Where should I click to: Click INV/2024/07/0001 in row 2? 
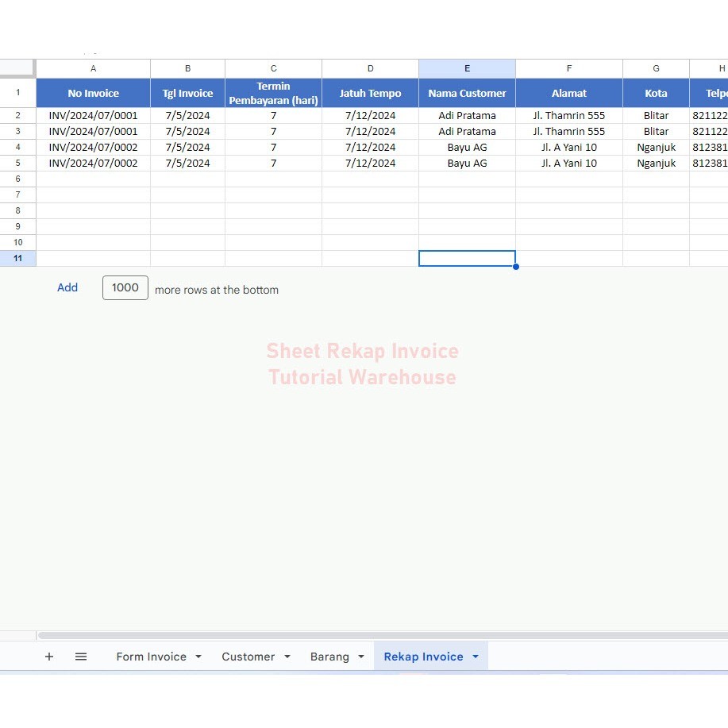coord(94,116)
